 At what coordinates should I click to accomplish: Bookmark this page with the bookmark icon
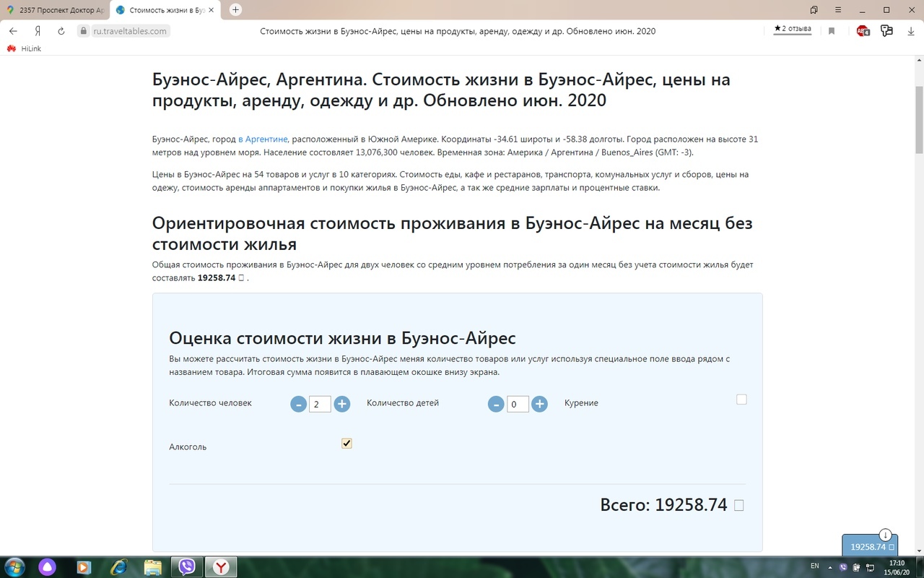tap(832, 31)
